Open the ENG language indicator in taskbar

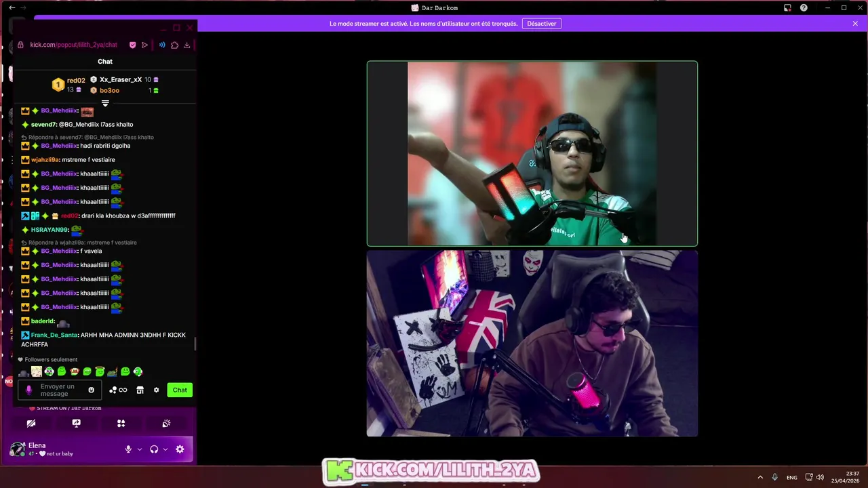point(792,477)
